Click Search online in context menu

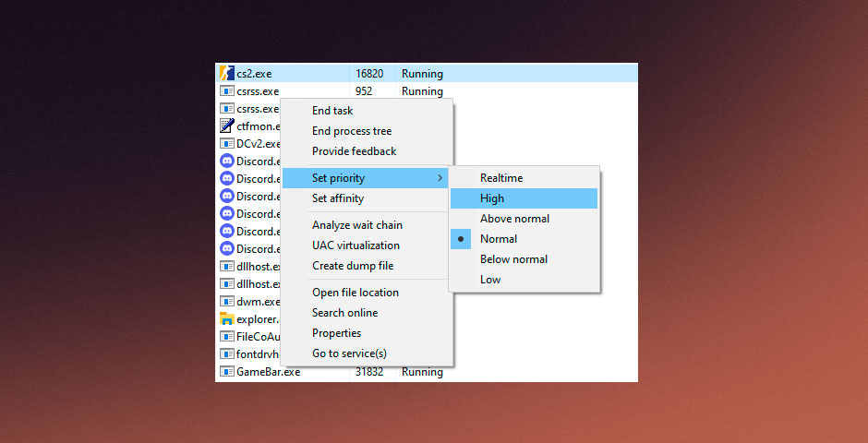coord(344,313)
